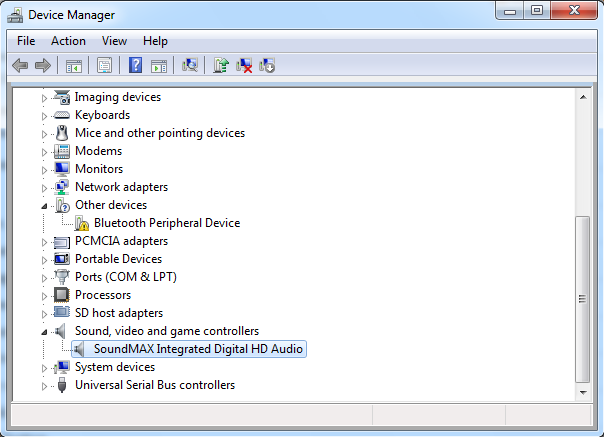Click the Back arrow toolbar icon
Viewport: 604px width, 437px height.
(20, 66)
